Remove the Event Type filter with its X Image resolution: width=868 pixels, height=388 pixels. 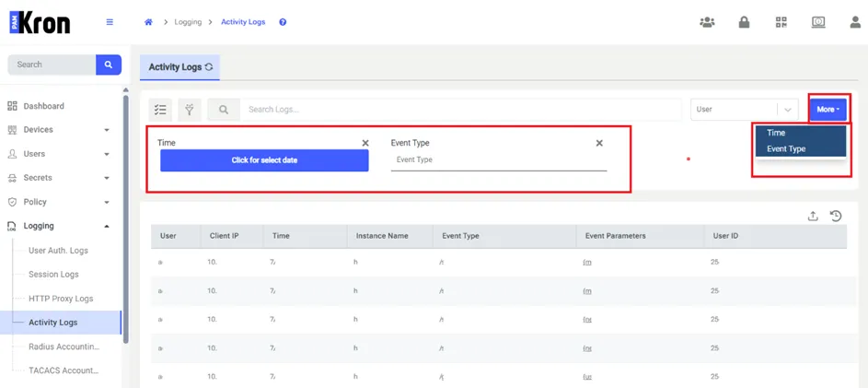click(x=599, y=143)
